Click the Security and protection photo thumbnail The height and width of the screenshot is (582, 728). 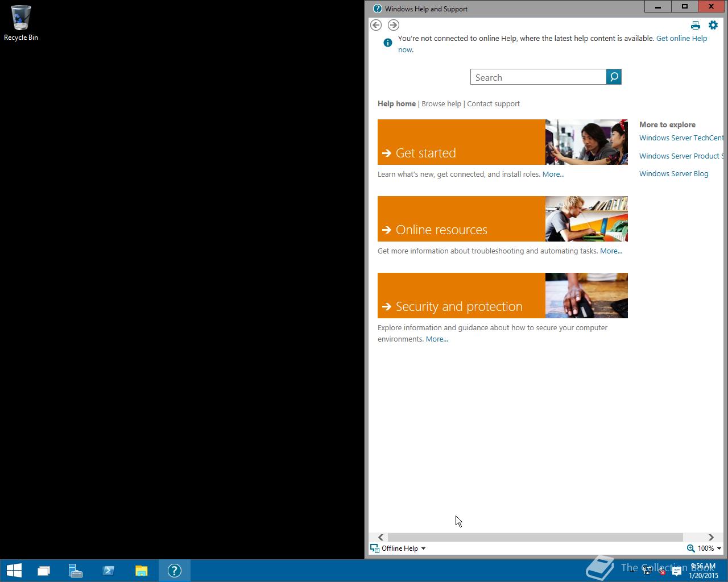(x=586, y=296)
